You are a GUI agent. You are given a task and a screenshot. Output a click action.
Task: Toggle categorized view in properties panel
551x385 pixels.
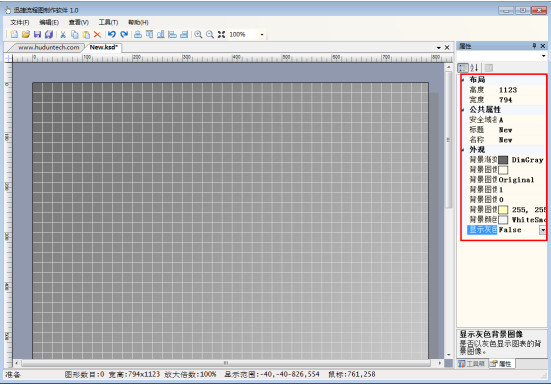pos(463,67)
